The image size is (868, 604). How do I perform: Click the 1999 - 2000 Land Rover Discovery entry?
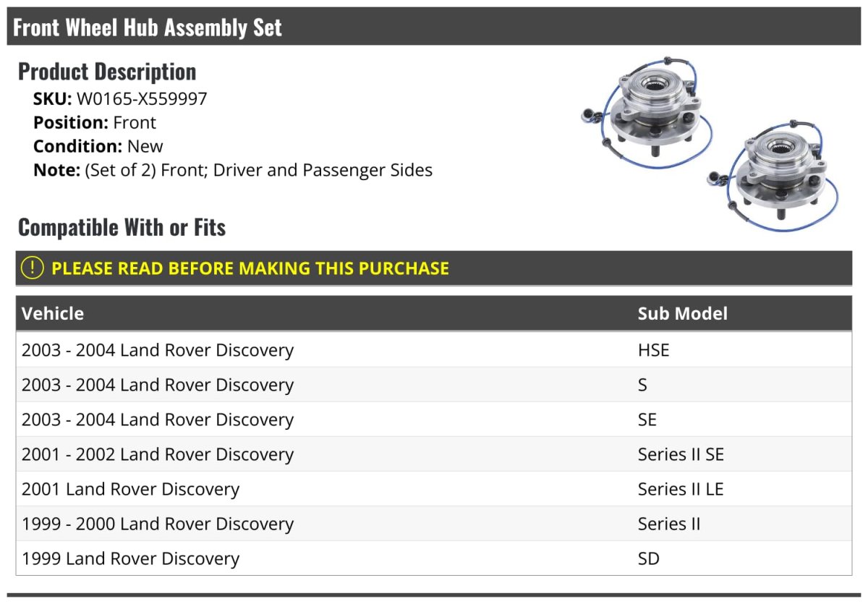(x=158, y=524)
